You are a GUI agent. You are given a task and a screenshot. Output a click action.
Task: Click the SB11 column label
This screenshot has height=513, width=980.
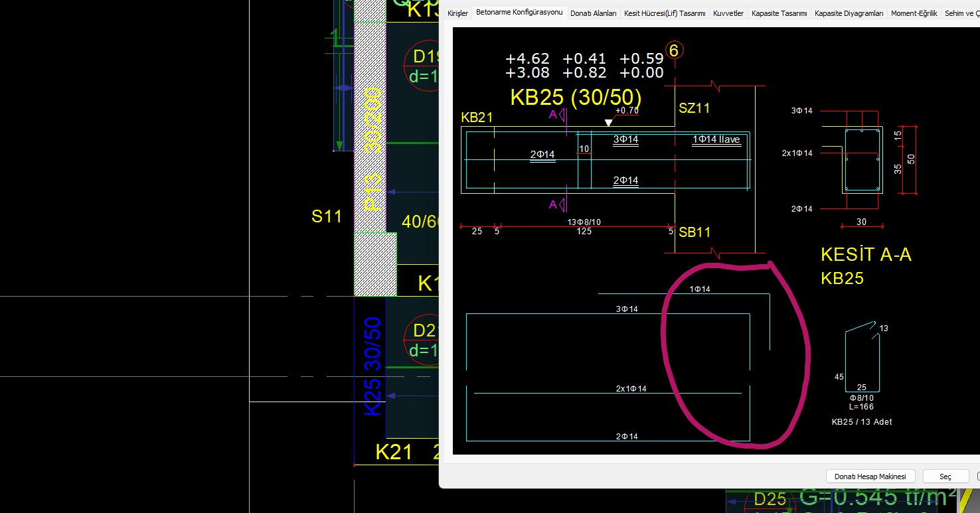694,232
